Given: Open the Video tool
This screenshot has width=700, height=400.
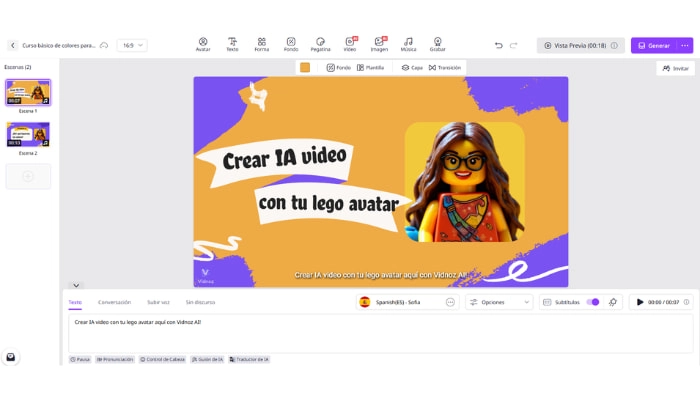Looking at the screenshot, I should [x=350, y=44].
